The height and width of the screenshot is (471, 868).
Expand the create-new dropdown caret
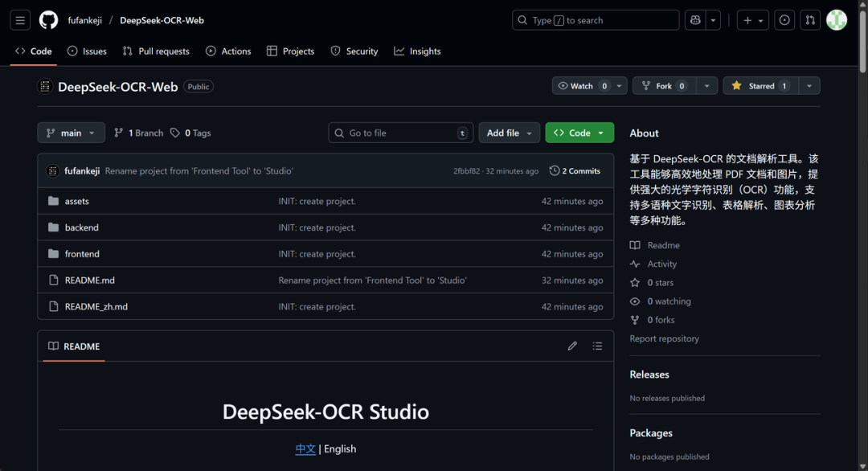point(760,20)
